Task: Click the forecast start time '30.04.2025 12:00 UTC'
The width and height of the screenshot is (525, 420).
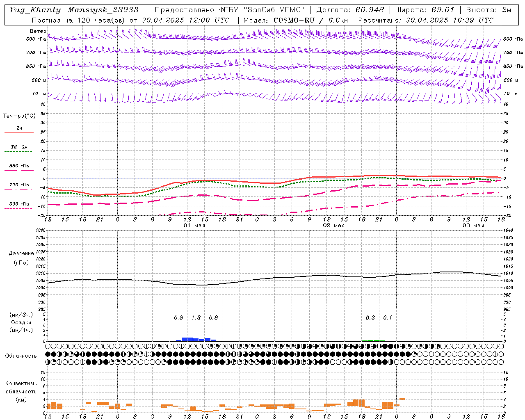Action: click(185, 20)
